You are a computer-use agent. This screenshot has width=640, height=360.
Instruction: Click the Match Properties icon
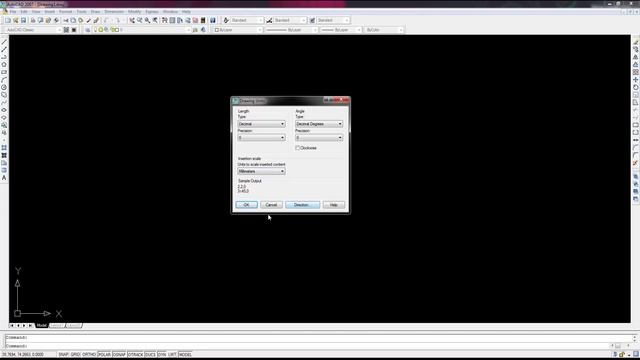pos(89,20)
